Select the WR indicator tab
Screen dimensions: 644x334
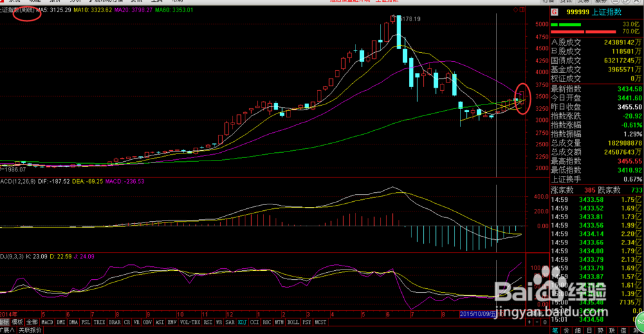click(219, 322)
